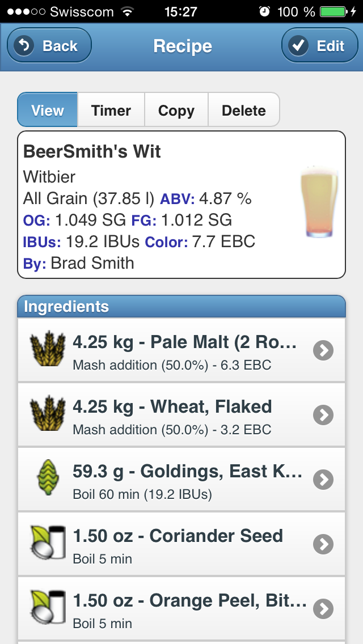Select the View tab
Screen dimensions: 363x644
click(x=48, y=110)
